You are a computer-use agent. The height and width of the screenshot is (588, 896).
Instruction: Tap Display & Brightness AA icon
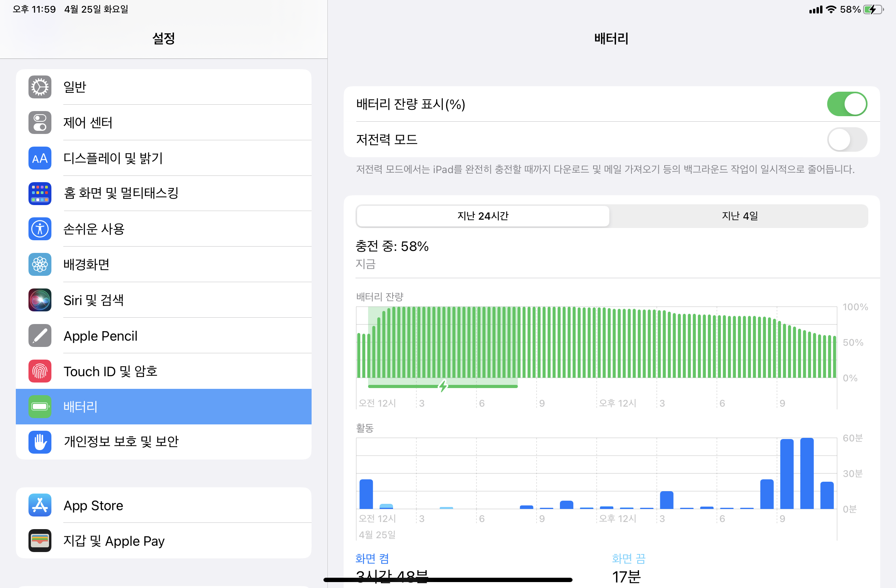tap(40, 158)
